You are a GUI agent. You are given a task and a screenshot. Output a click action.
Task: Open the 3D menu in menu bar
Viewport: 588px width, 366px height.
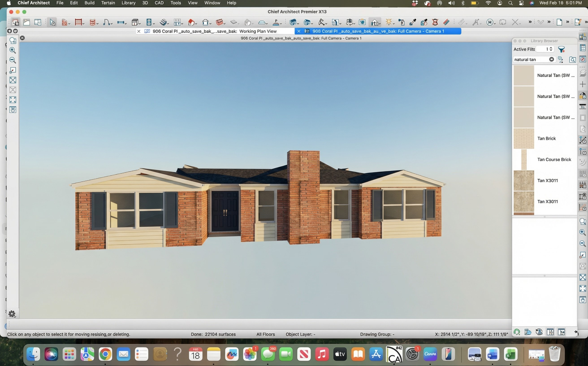pos(145,3)
